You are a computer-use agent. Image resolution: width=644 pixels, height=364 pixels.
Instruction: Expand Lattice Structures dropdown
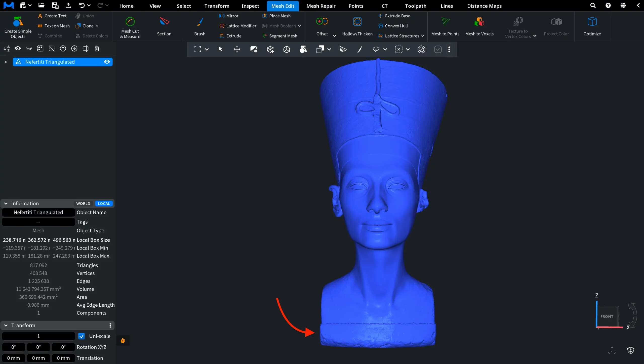click(x=423, y=36)
